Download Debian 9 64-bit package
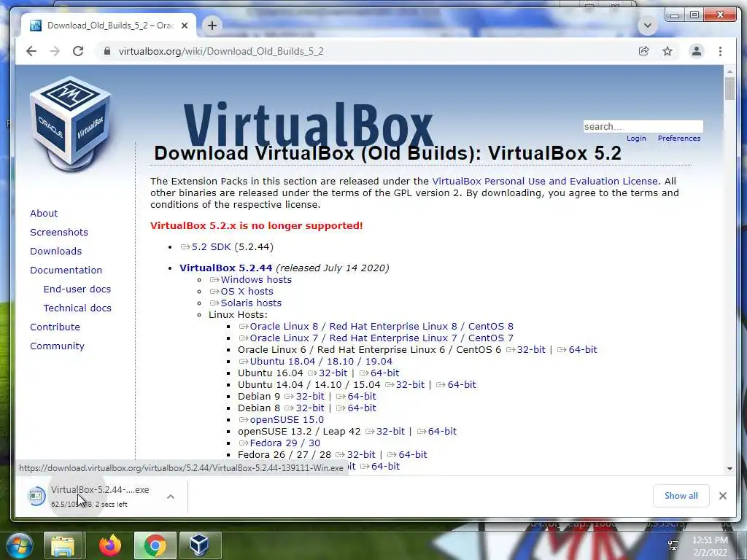Image resolution: width=747 pixels, height=560 pixels. point(356,396)
